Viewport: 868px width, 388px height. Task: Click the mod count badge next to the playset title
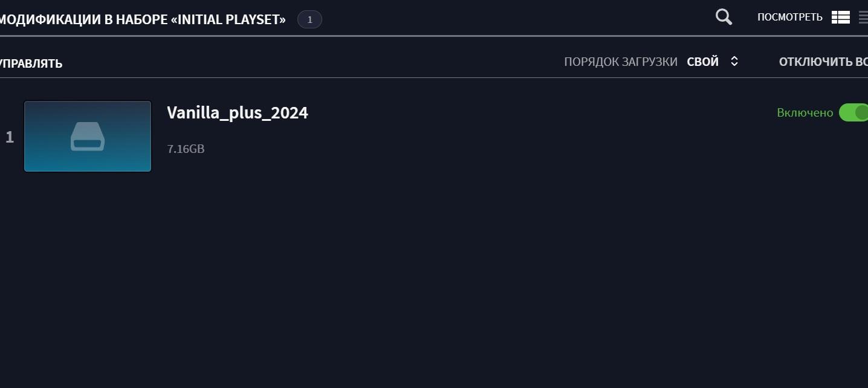[309, 19]
